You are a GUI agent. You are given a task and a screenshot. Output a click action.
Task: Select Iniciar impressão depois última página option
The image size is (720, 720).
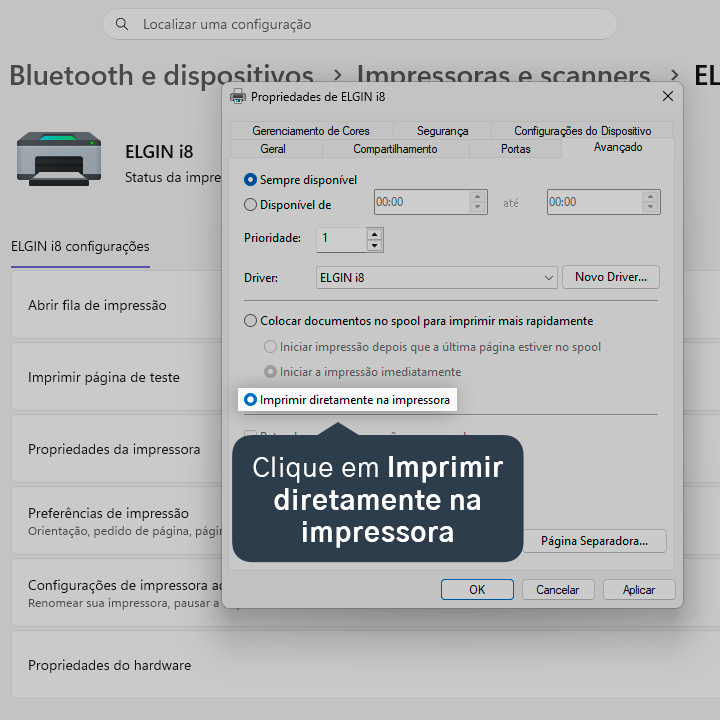[270, 347]
